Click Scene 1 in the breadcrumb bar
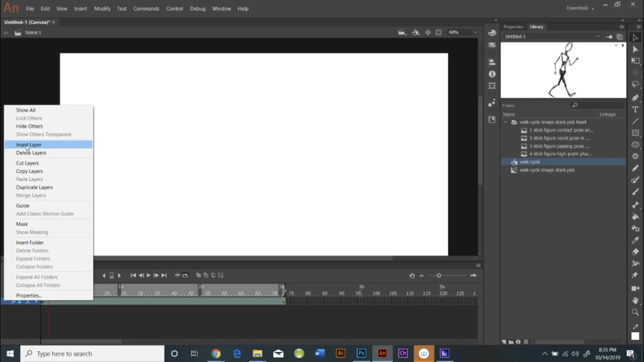Viewport: 644px width, 362px height. click(x=33, y=32)
